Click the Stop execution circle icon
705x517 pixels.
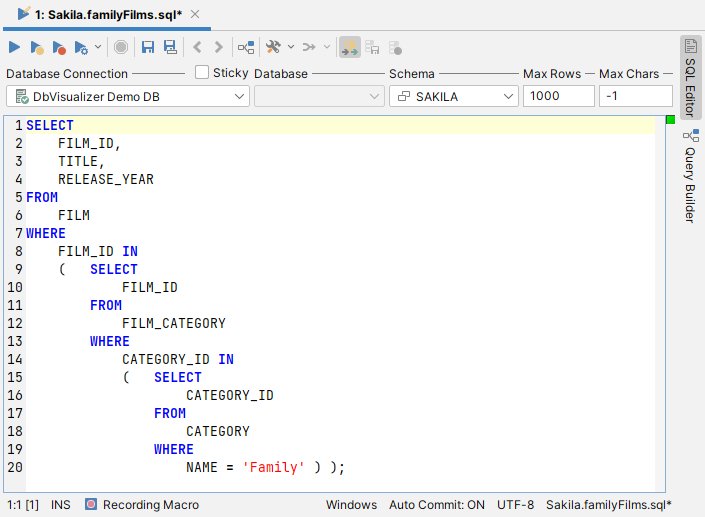point(120,47)
